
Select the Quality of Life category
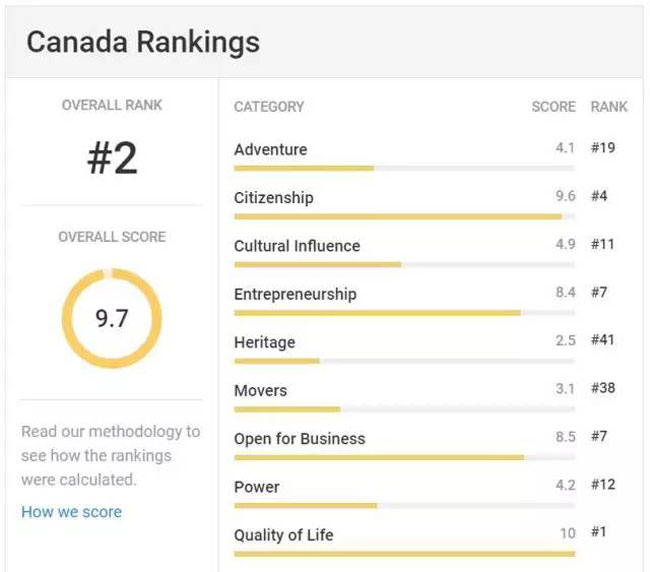(x=284, y=535)
